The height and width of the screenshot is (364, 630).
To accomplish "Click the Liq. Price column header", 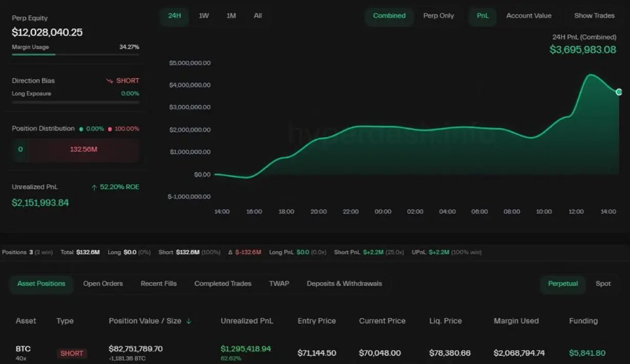I will coord(446,321).
